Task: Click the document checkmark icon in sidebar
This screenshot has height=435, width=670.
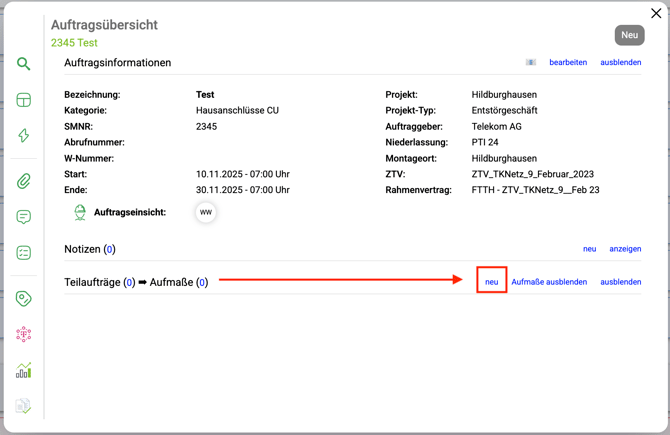Action: click(23, 406)
